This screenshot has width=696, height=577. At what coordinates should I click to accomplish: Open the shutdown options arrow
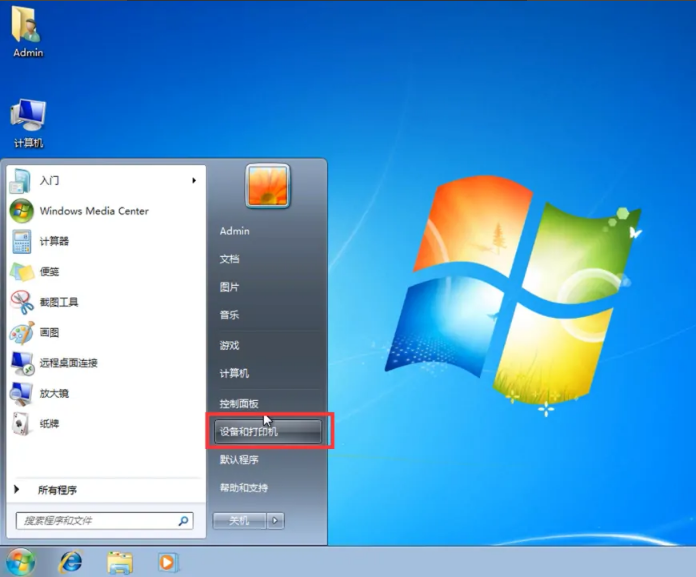[275, 521]
